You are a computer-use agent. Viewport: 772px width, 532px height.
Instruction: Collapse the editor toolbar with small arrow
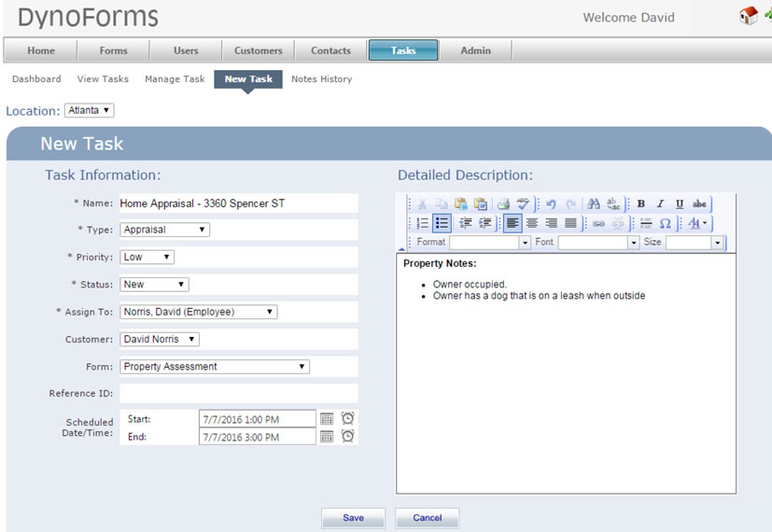point(401,249)
